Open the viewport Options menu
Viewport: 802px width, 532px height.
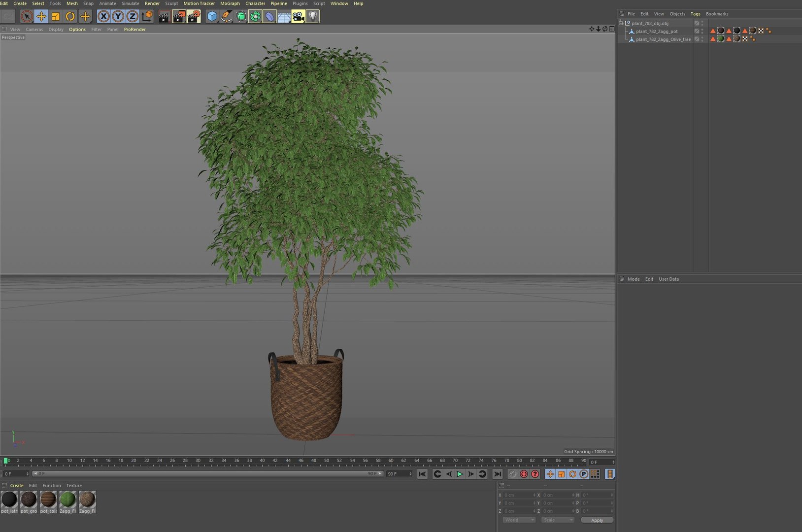pos(77,30)
